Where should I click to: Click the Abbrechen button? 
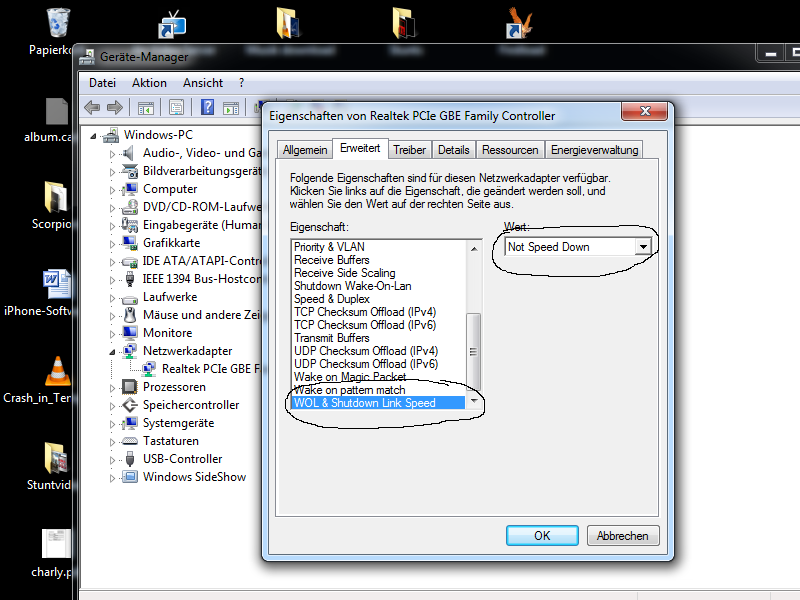(x=622, y=536)
